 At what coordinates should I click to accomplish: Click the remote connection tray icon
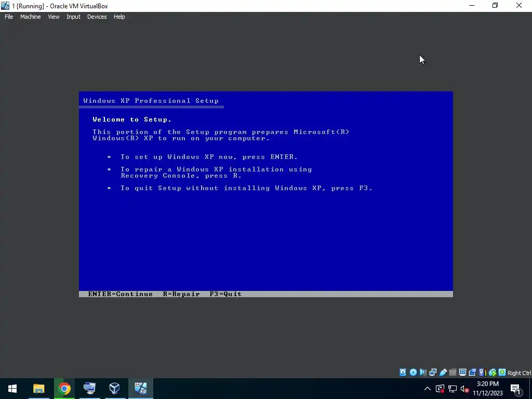[440, 389]
